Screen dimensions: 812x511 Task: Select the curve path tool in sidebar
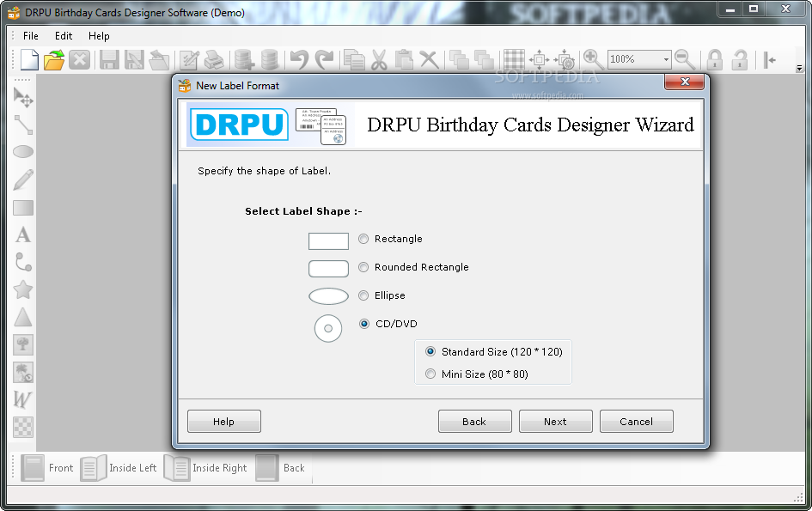[23, 263]
